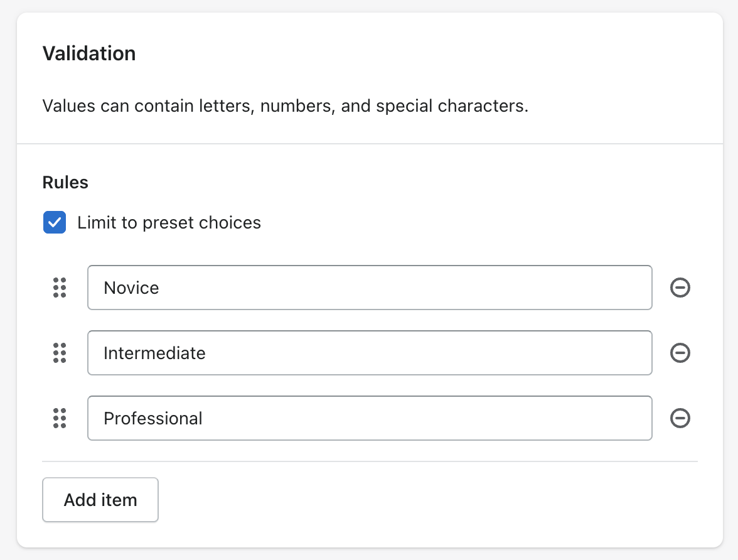Delete the Intermediate preset choice

(680, 353)
